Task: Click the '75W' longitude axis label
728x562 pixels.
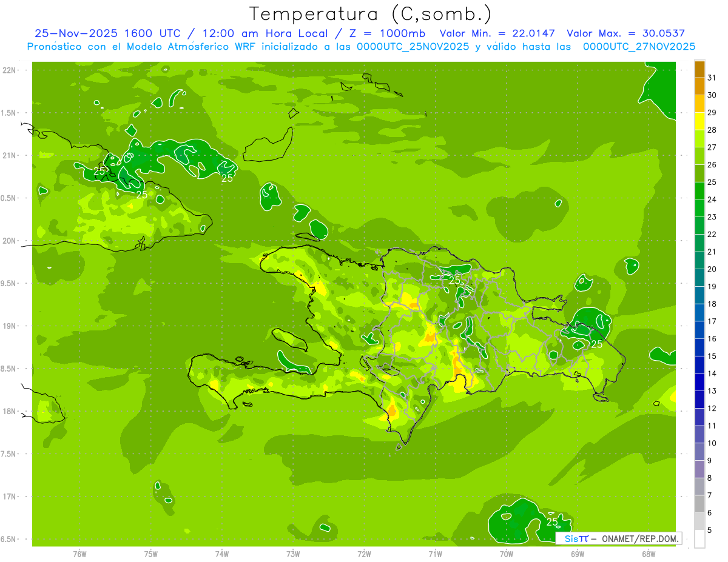Action: coord(151,554)
